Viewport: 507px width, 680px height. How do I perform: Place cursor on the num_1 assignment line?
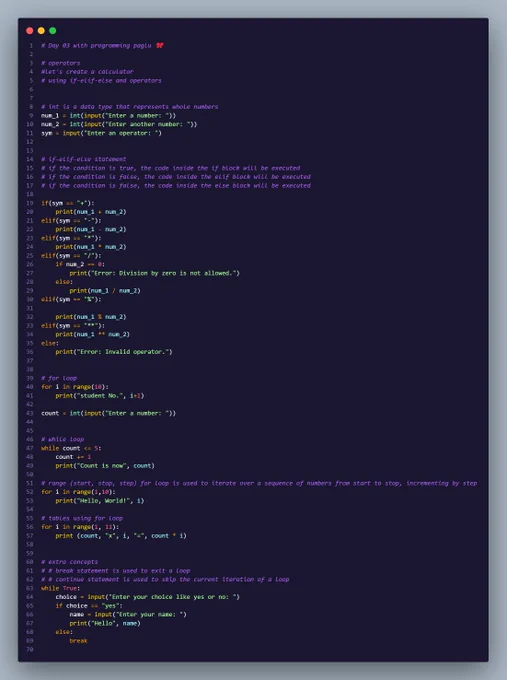pos(108,115)
